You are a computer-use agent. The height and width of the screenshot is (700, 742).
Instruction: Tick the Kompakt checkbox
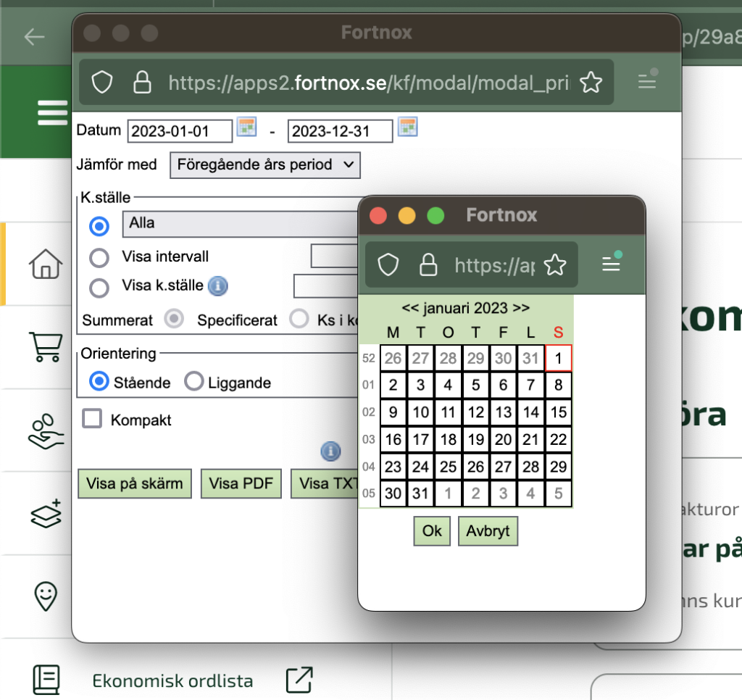pos(92,418)
